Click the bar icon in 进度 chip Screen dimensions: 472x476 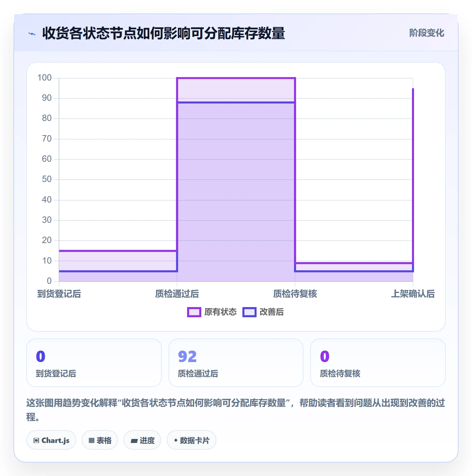point(134,441)
